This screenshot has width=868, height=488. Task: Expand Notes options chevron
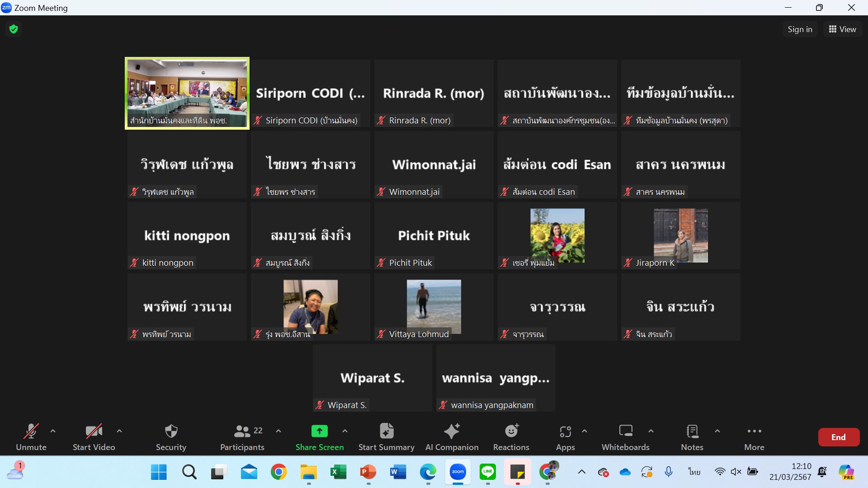(717, 431)
